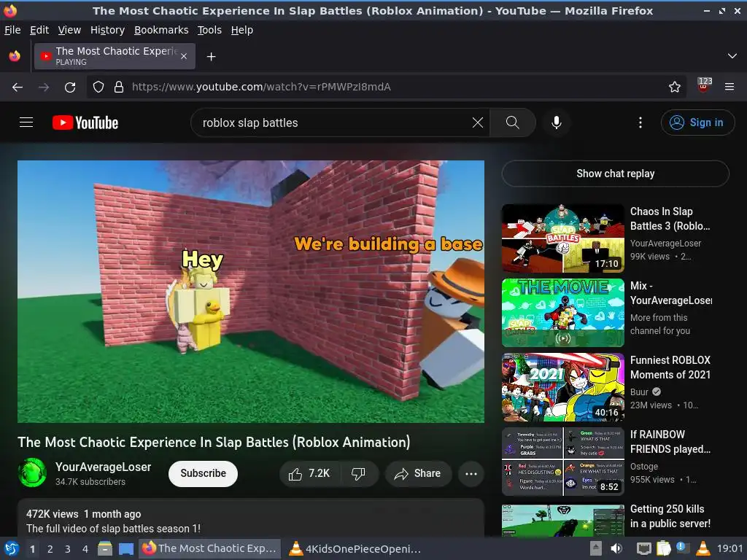Open If RAINBOW FRIENDS played thumbnail

tap(562, 461)
